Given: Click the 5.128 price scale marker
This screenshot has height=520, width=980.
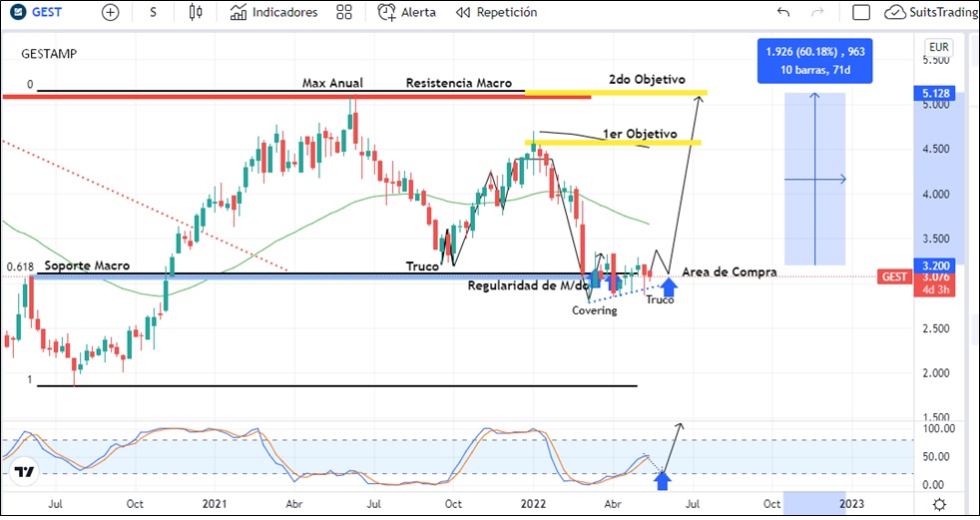Looking at the screenshot, I should pyautogui.click(x=938, y=94).
